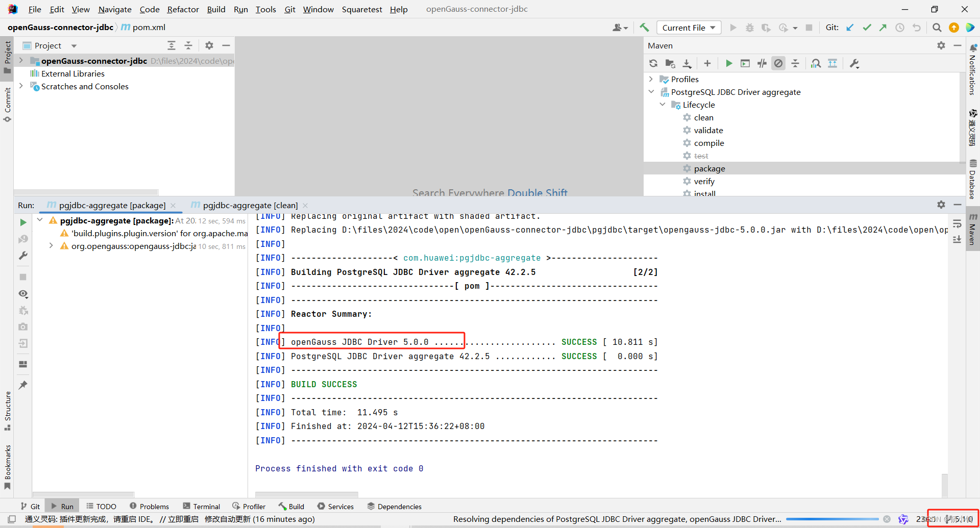Select package lifecycle goal

(709, 168)
